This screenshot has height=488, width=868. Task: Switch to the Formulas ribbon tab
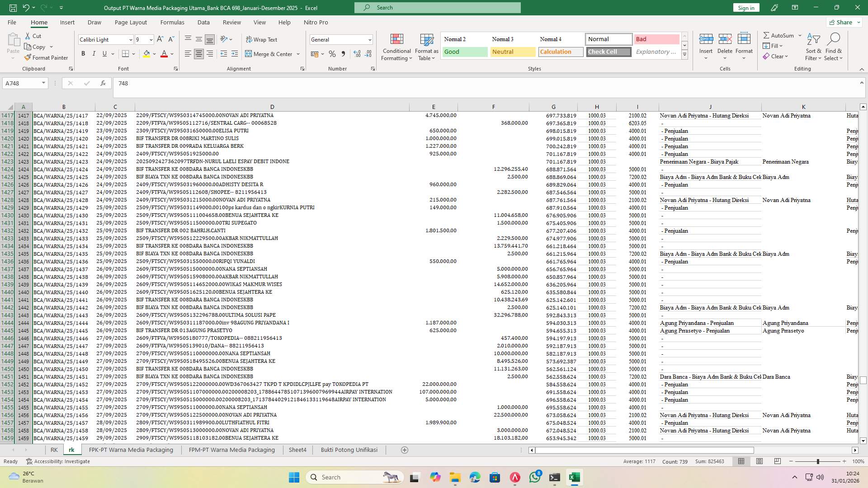[172, 22]
